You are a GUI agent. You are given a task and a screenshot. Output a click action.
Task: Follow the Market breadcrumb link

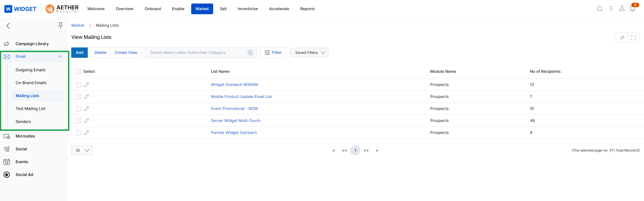[78, 26]
